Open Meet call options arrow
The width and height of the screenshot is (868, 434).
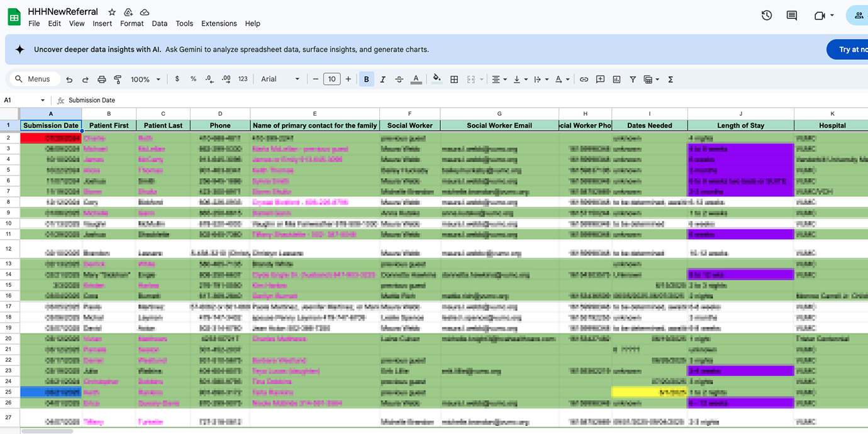832,16
